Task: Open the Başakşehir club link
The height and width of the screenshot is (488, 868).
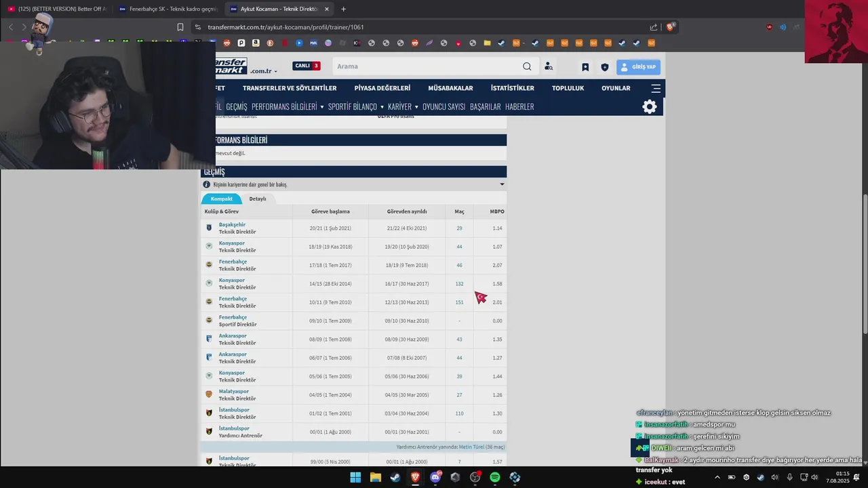Action: (x=232, y=224)
